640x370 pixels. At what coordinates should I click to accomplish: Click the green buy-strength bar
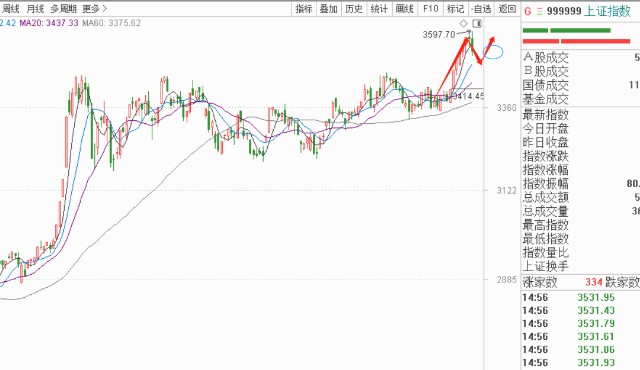(x=567, y=30)
